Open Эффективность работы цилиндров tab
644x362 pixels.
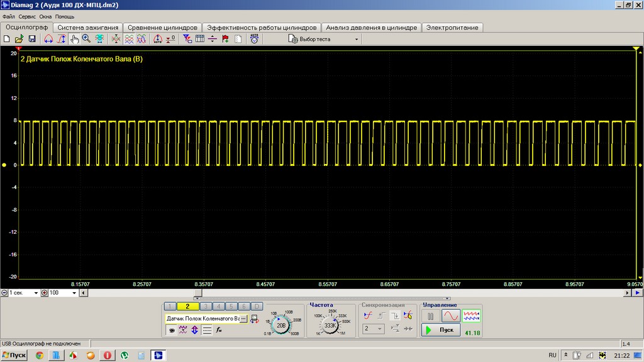tap(262, 28)
